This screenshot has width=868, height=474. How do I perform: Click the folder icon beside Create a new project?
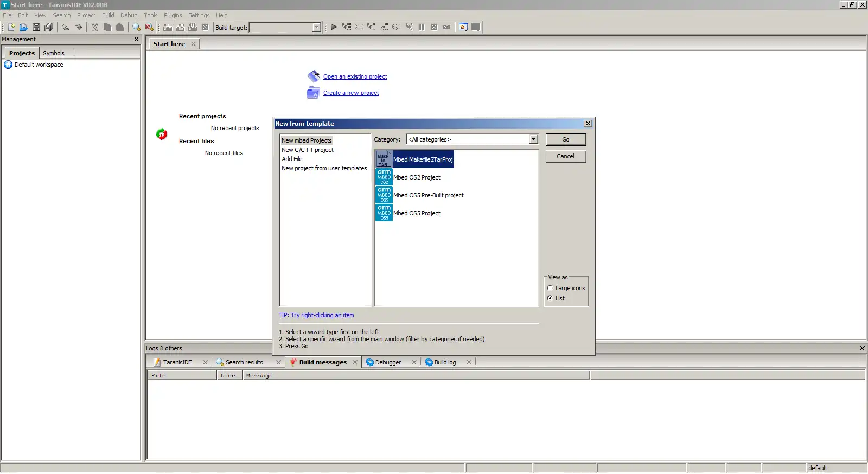(314, 93)
